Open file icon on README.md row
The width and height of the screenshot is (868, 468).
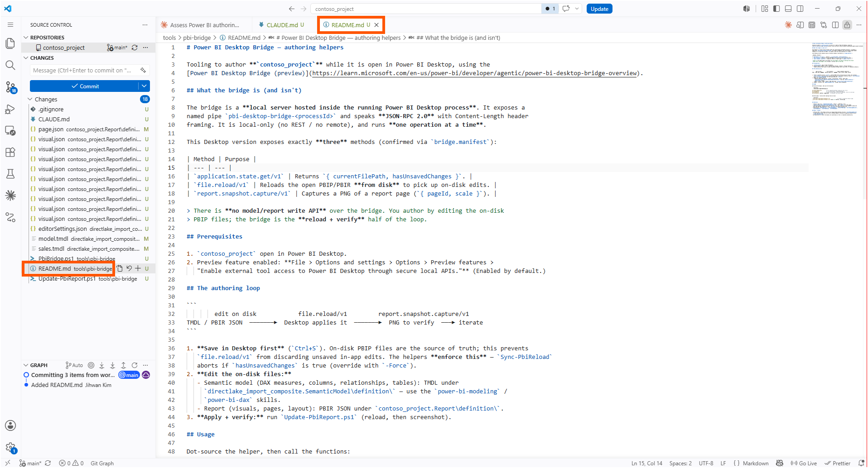tap(120, 268)
